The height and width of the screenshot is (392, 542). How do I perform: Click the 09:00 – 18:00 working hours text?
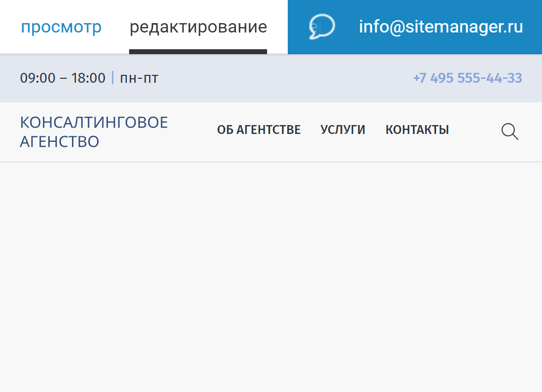tap(62, 78)
